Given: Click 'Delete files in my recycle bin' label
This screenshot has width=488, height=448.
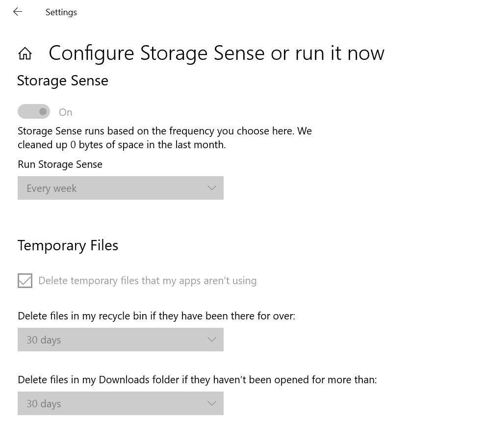Looking at the screenshot, I should (x=156, y=316).
